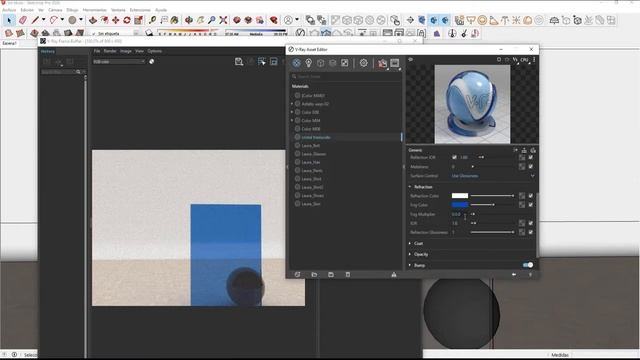Toggle the Reflection IOR lock checkbox
The image size is (640, 360).
point(454,157)
